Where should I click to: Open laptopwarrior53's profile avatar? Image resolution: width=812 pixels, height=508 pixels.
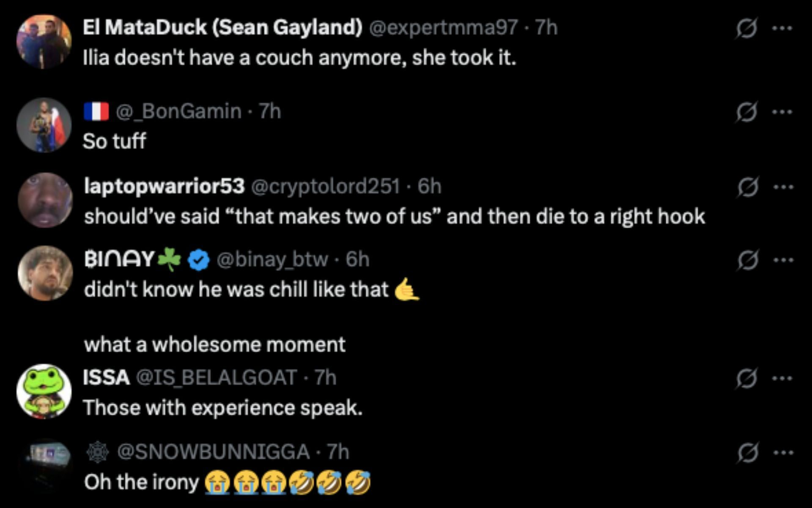click(x=45, y=200)
